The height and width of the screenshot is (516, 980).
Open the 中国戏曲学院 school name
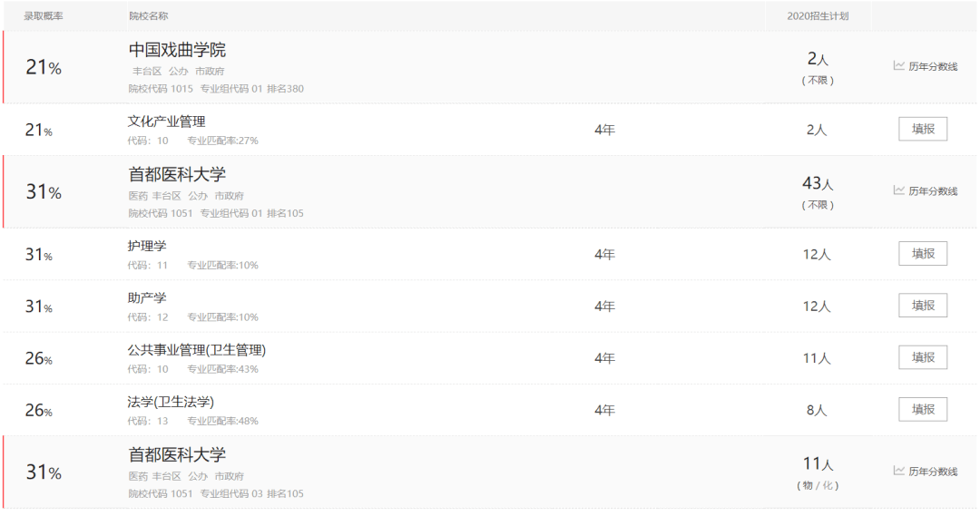[177, 50]
